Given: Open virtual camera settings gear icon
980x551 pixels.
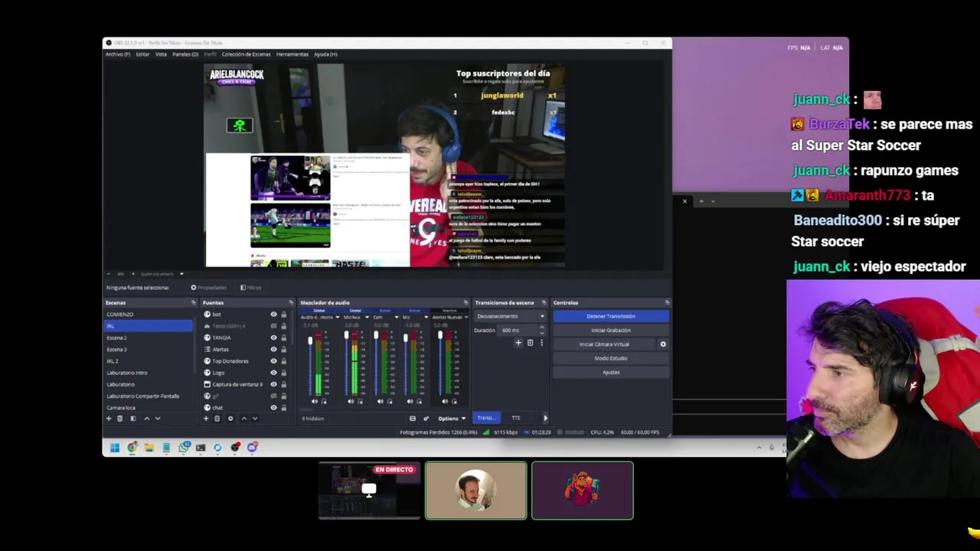Looking at the screenshot, I should pos(663,344).
